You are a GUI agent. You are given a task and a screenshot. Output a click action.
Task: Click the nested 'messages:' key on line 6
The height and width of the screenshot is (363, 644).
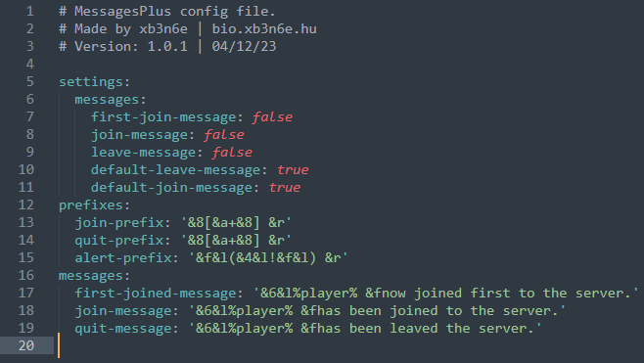(111, 100)
